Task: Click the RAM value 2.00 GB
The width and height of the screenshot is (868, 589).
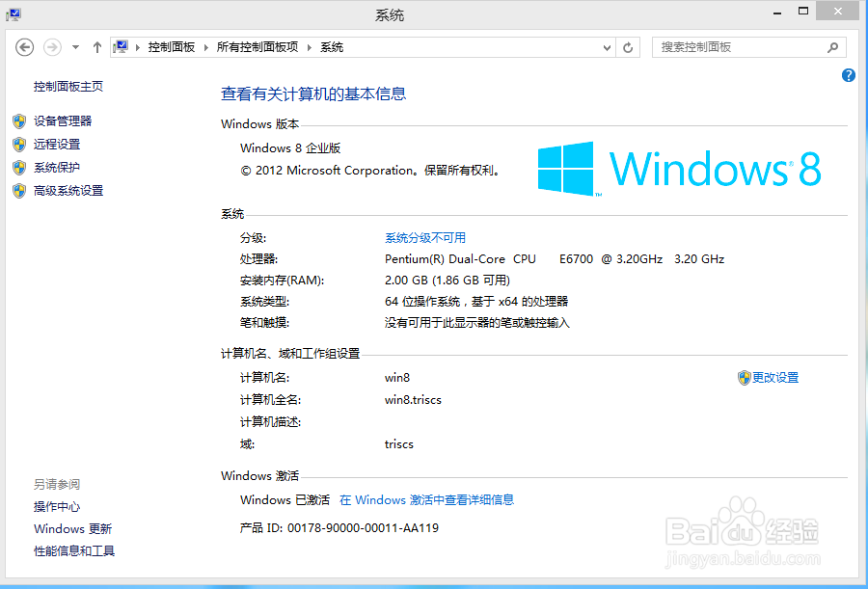Action: pos(407,281)
